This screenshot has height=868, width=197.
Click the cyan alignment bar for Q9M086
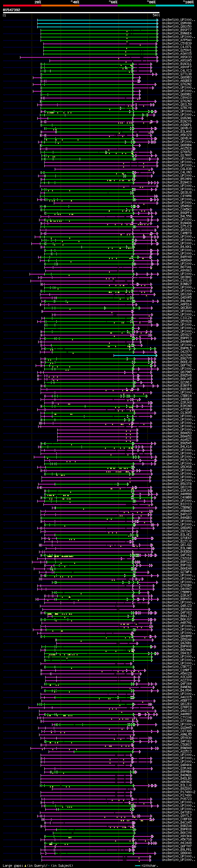[98, 23]
